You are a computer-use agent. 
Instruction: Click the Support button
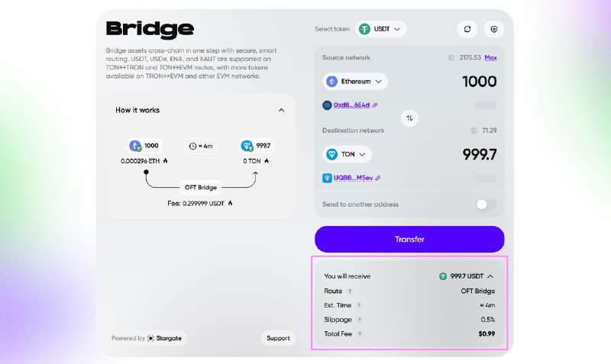pyautogui.click(x=278, y=338)
